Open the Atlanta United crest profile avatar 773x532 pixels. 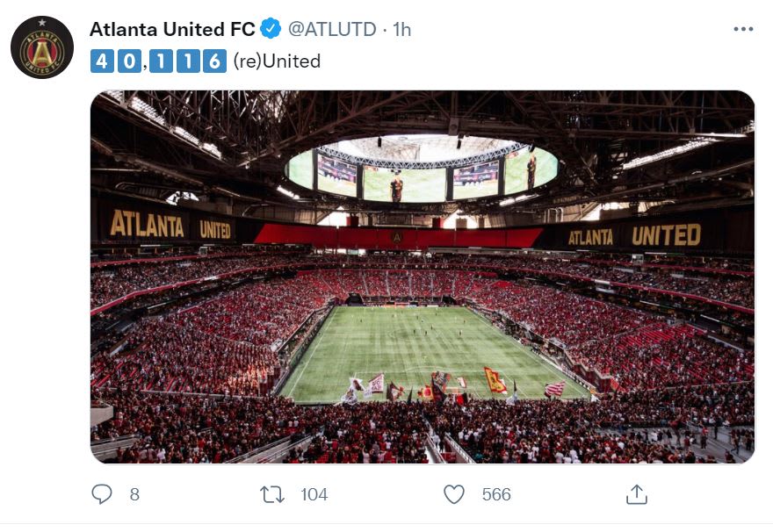(x=41, y=47)
